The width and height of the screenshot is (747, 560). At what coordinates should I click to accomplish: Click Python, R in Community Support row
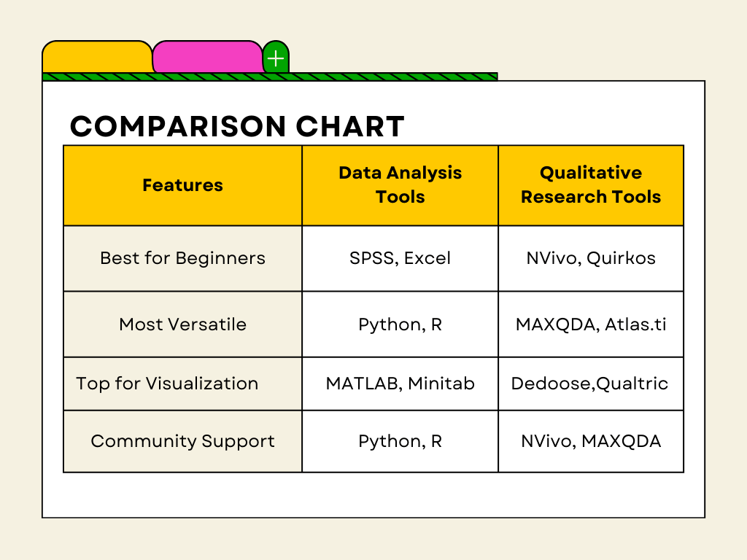tap(400, 441)
